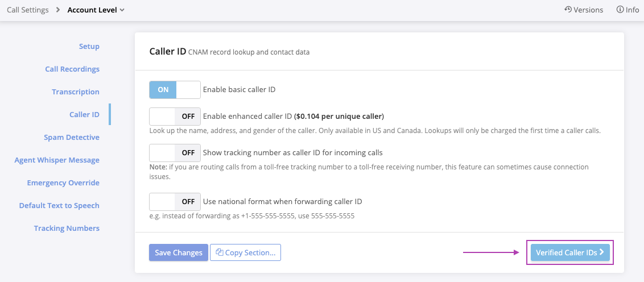Turn on national format forwarding toggle
644x282 pixels.
pyautogui.click(x=175, y=202)
